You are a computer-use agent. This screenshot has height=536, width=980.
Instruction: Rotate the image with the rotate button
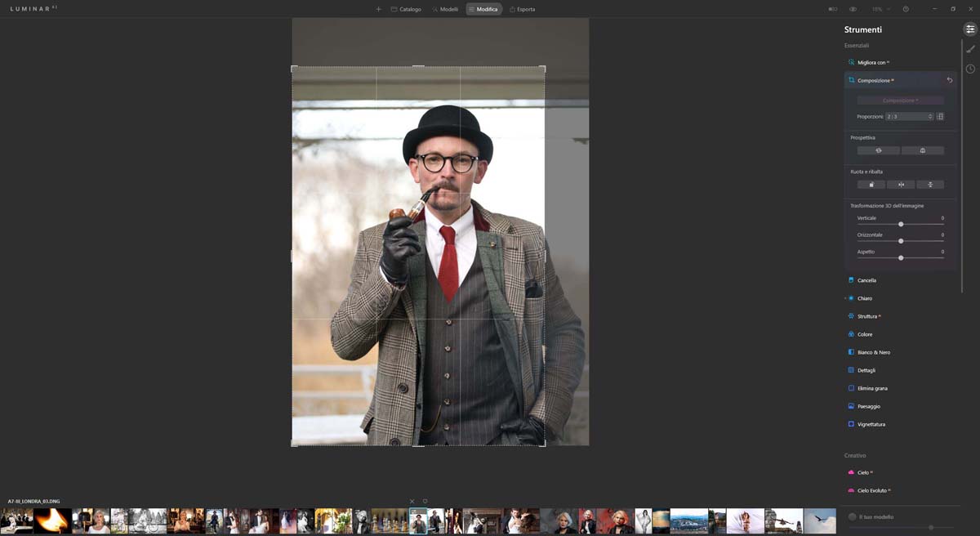coord(871,185)
